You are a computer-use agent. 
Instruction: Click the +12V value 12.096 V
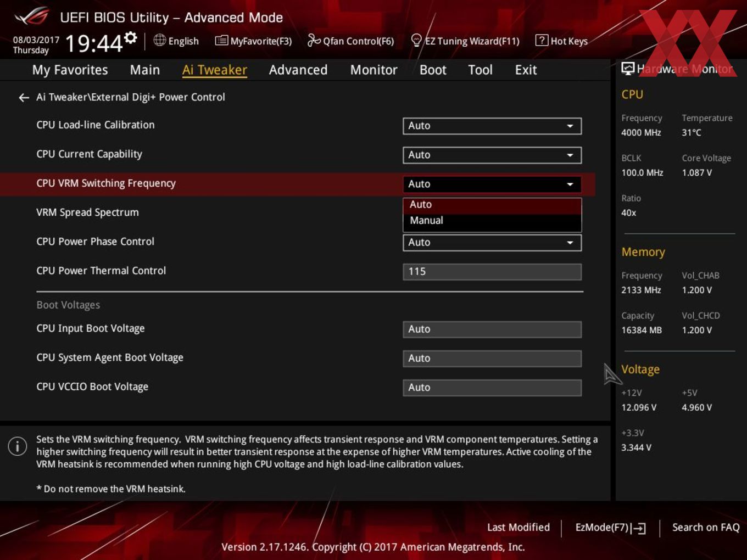[x=639, y=407]
